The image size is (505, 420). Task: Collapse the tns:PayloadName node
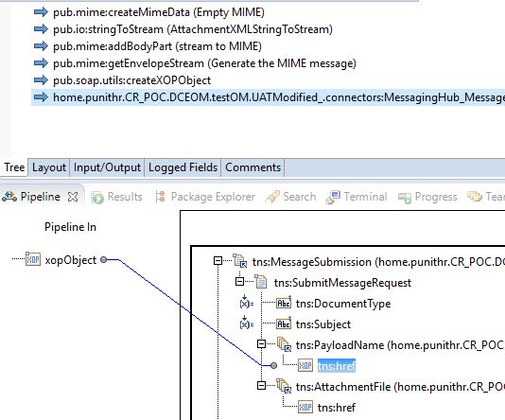[x=262, y=344]
